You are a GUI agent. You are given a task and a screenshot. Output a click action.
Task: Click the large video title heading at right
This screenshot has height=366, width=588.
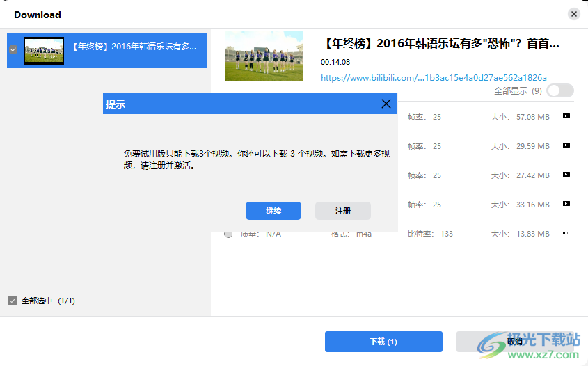pyautogui.click(x=440, y=44)
